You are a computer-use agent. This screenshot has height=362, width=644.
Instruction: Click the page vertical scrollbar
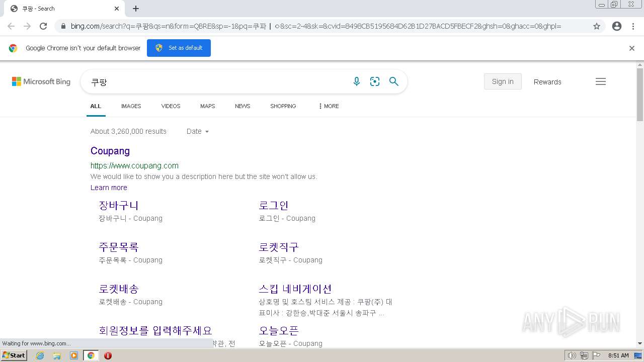coord(640,95)
